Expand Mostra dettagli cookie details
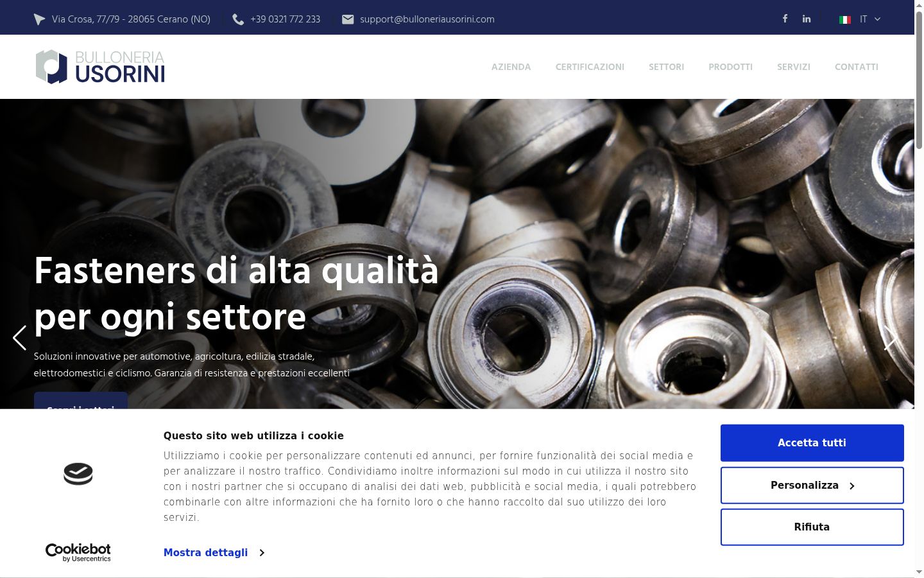Viewport: 924px width, 578px height. pyautogui.click(x=214, y=552)
